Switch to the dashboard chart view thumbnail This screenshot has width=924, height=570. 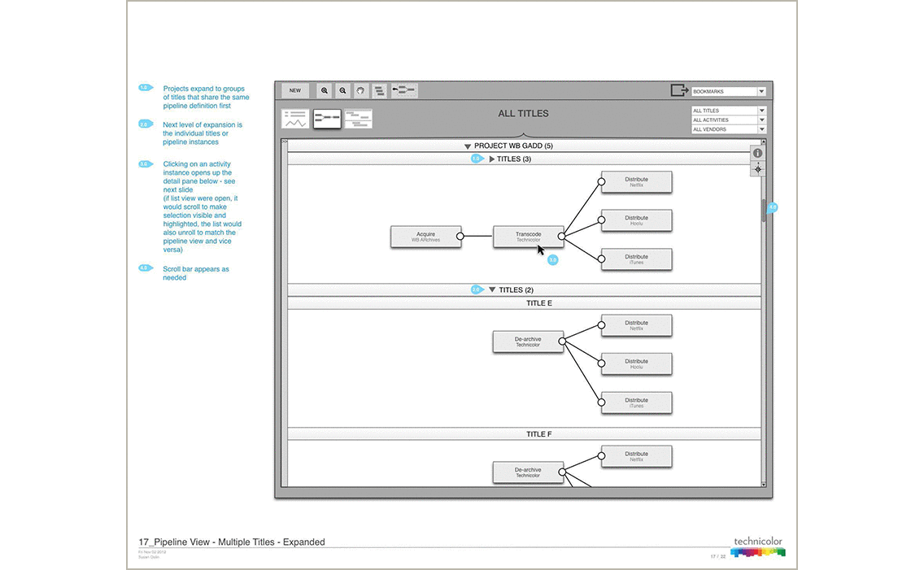coord(295,119)
